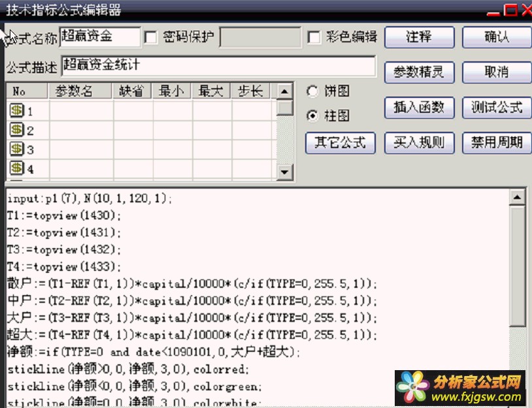This screenshot has height=408, width=532.
Task: Click the 参数名 column header
Action: click(x=80, y=91)
